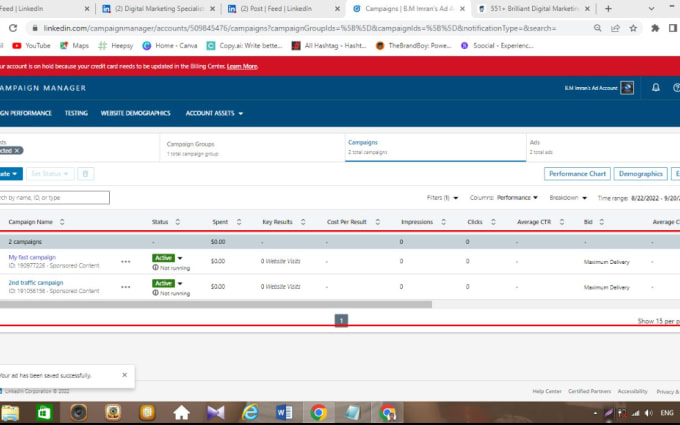Image resolution: width=680 pixels, height=425 pixels.
Task: Sort by Status column arrows
Action: 177,222
